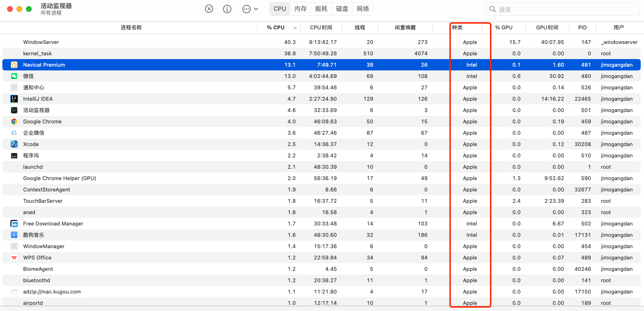Click the 微信 (WeChat) app icon
The image size is (644, 311).
pyautogui.click(x=14, y=76)
